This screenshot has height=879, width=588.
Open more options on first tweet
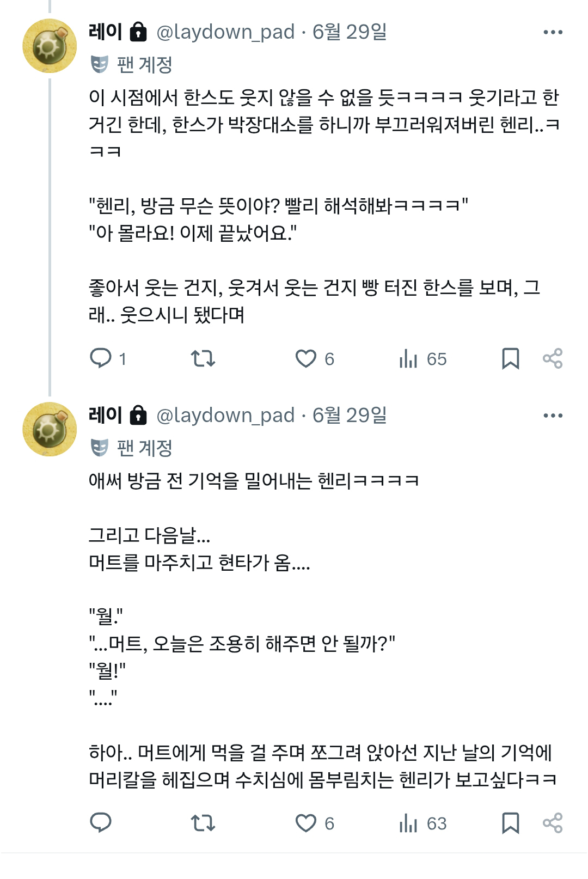(x=553, y=33)
